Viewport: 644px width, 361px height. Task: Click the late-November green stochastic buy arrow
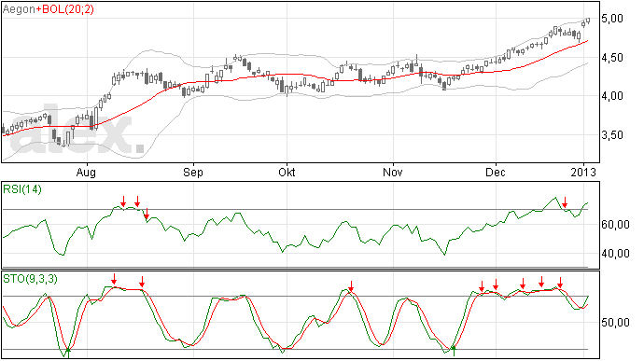454,351
